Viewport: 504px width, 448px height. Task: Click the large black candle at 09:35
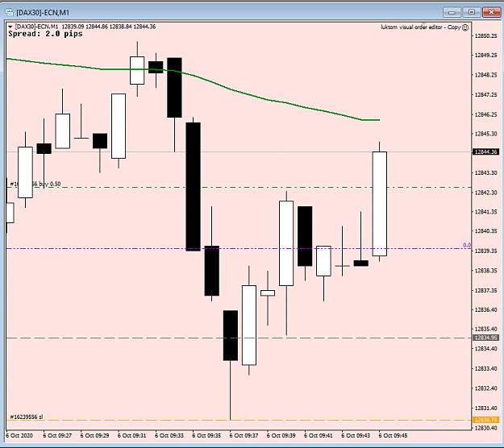coord(194,186)
